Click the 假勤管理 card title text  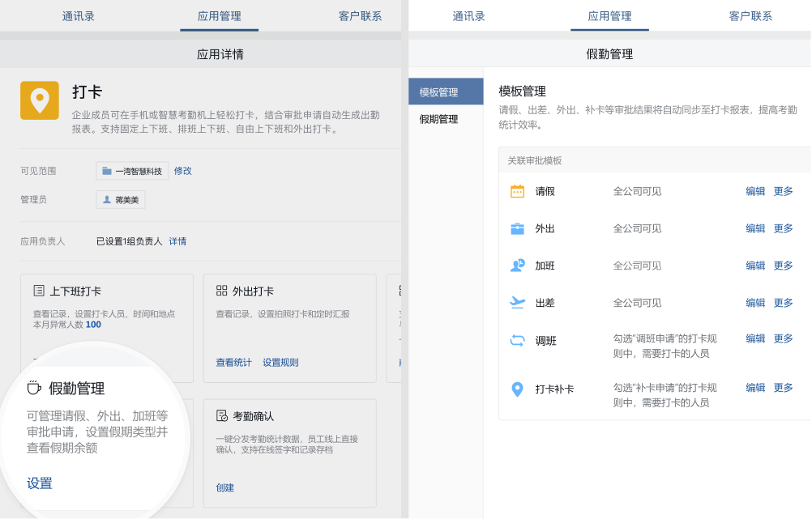(77, 388)
